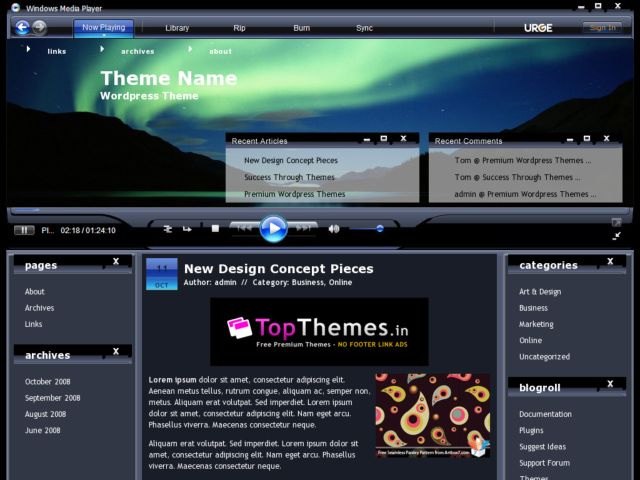Close the Recent Comments panel
Viewport: 640px width, 480px height.
pos(607,138)
